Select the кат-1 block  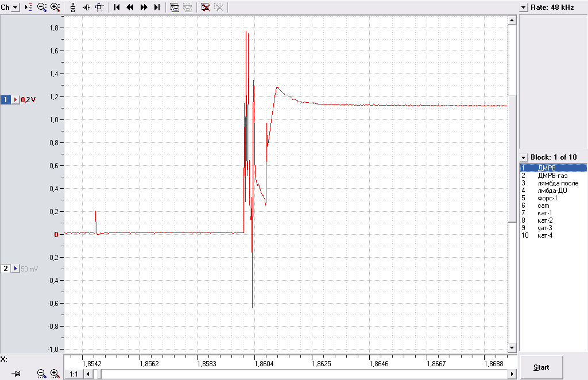tap(553, 213)
